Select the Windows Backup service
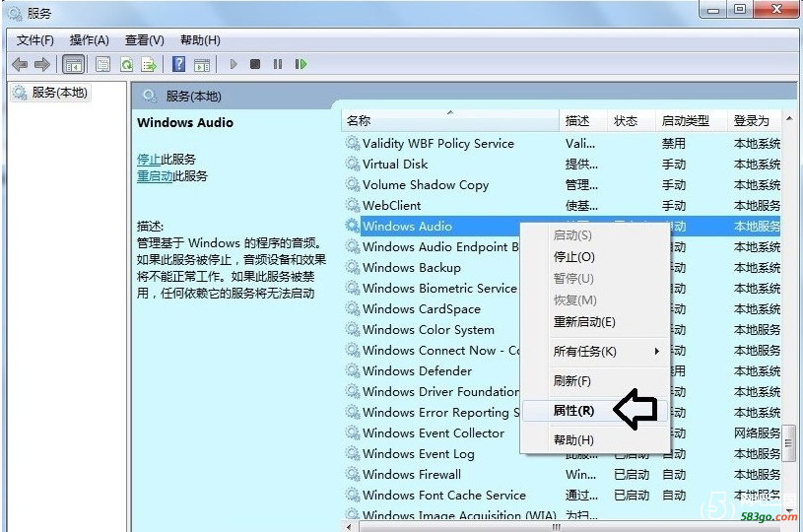This screenshot has width=803, height=532. pos(432,268)
